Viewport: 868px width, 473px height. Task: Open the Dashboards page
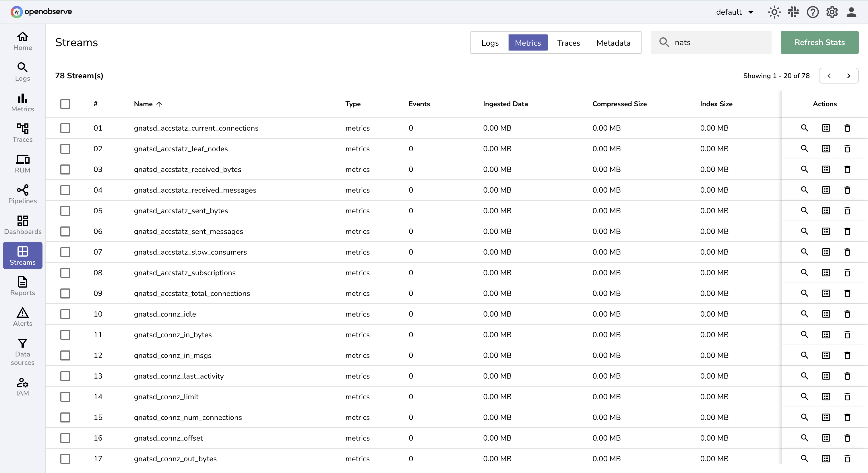point(22,224)
